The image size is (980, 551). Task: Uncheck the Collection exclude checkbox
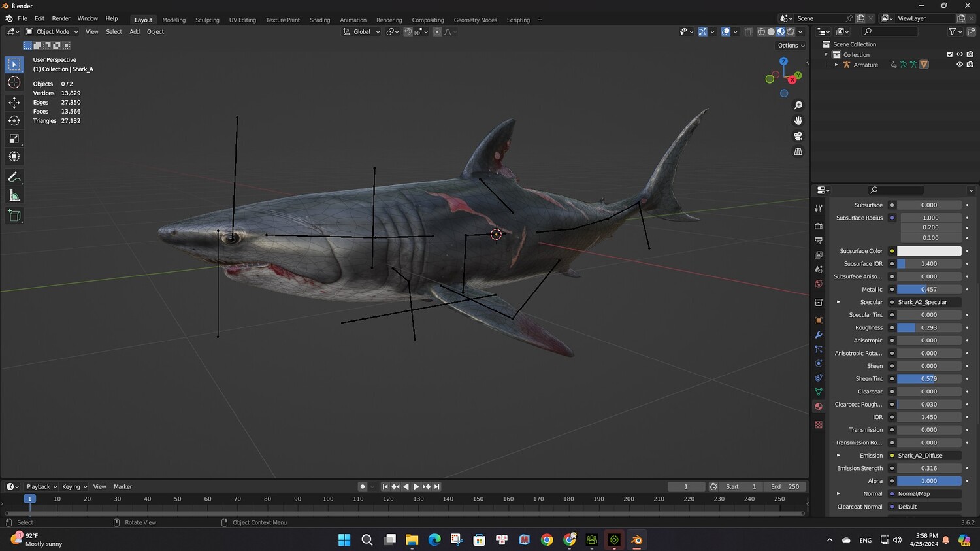(x=950, y=54)
